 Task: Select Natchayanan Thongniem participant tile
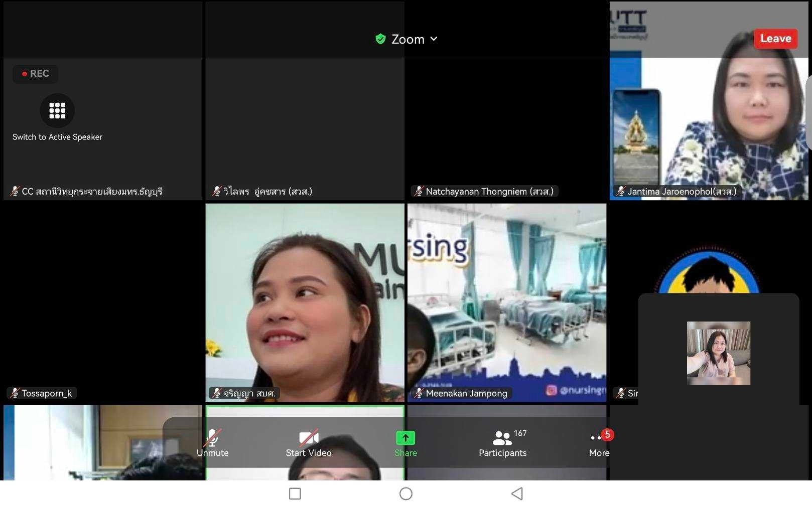pyautogui.click(x=507, y=100)
